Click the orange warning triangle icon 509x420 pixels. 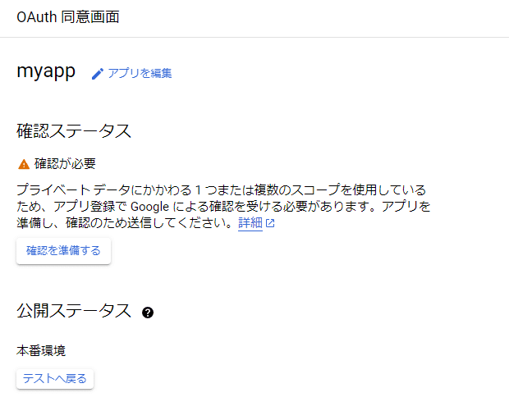coord(24,164)
